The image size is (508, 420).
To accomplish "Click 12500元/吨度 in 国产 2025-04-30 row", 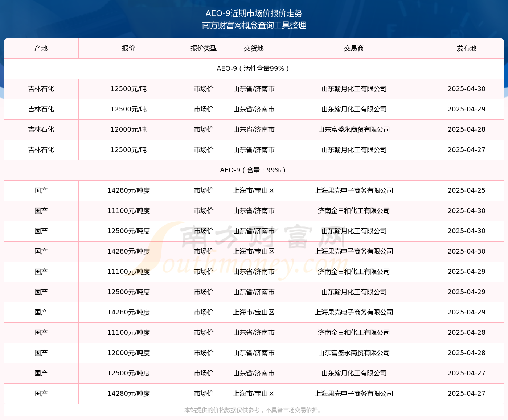I will pyautogui.click(x=128, y=231).
